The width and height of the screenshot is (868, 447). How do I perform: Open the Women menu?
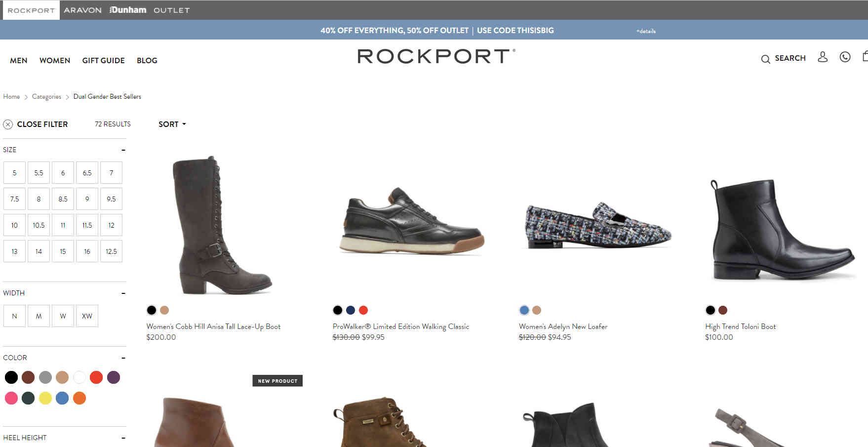click(55, 61)
